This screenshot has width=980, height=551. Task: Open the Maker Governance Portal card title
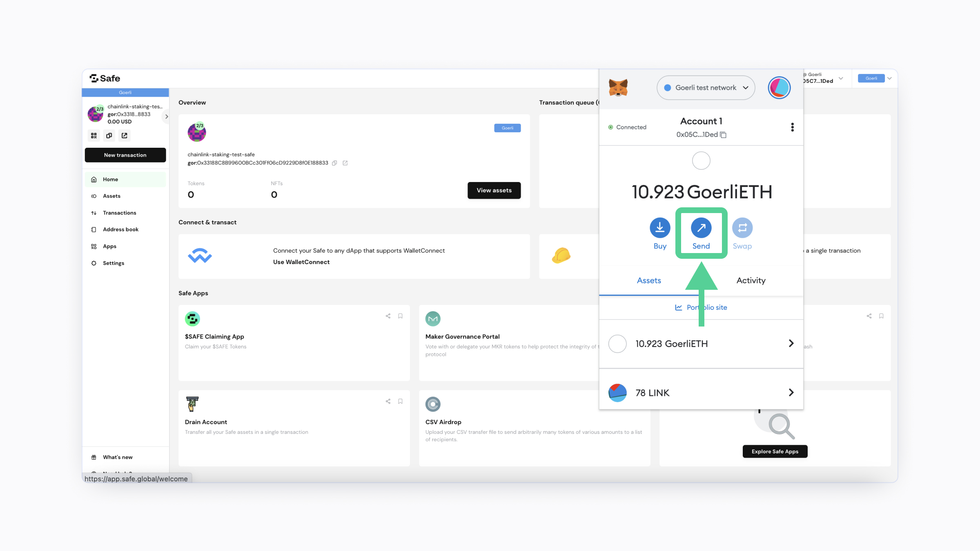(x=462, y=337)
